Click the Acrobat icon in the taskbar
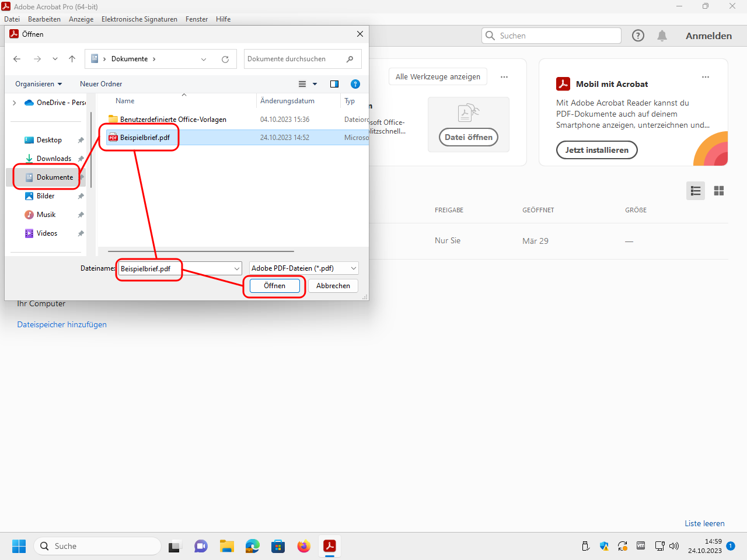This screenshot has height=560, width=747. coord(330,546)
